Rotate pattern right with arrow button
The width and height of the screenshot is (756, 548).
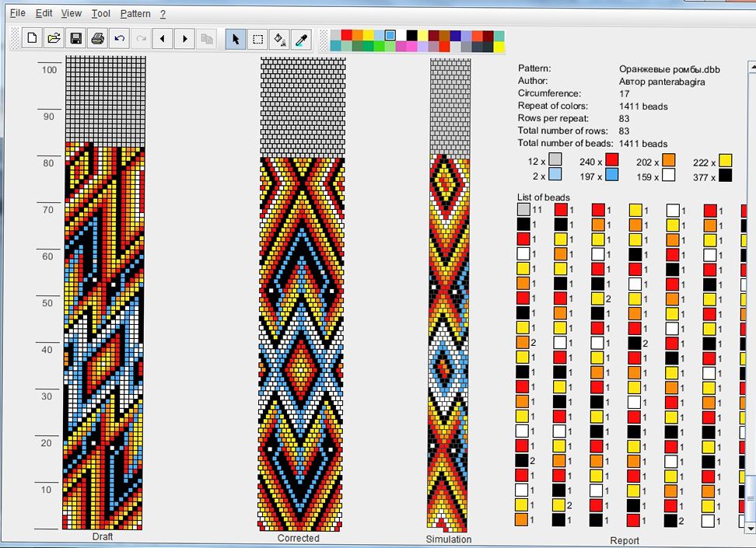(184, 39)
